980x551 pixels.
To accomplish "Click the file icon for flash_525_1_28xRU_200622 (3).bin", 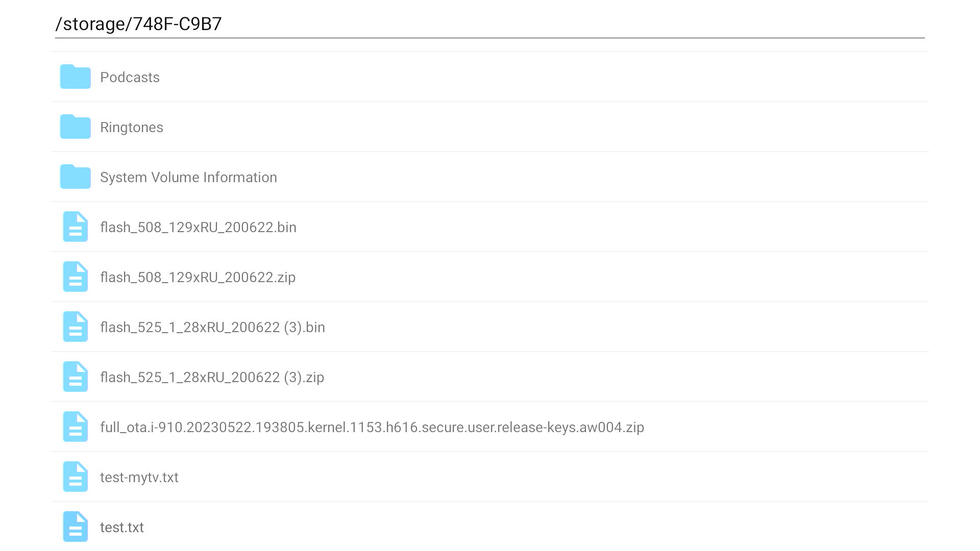I will coord(76,327).
